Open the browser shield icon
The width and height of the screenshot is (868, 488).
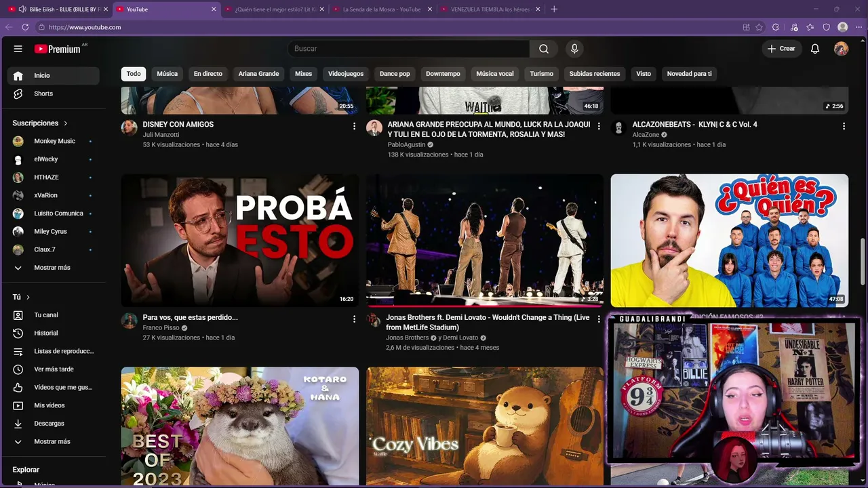[827, 27]
